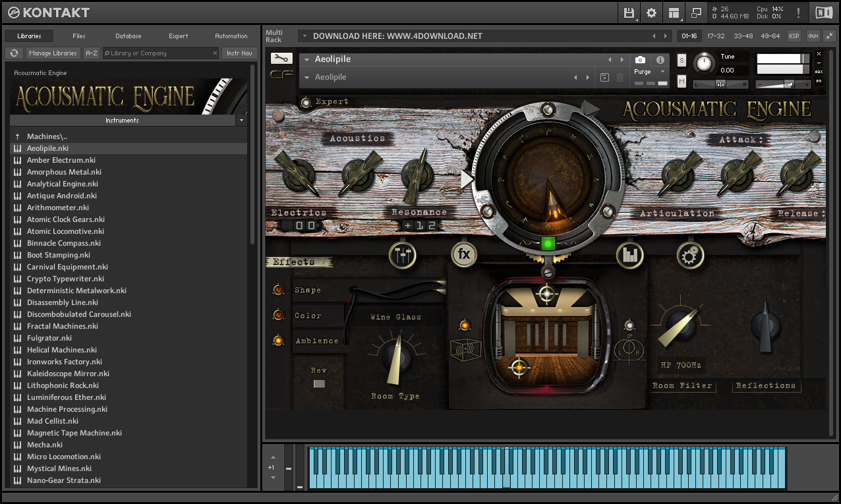Open the Instruments dropdown in library

pos(241,121)
